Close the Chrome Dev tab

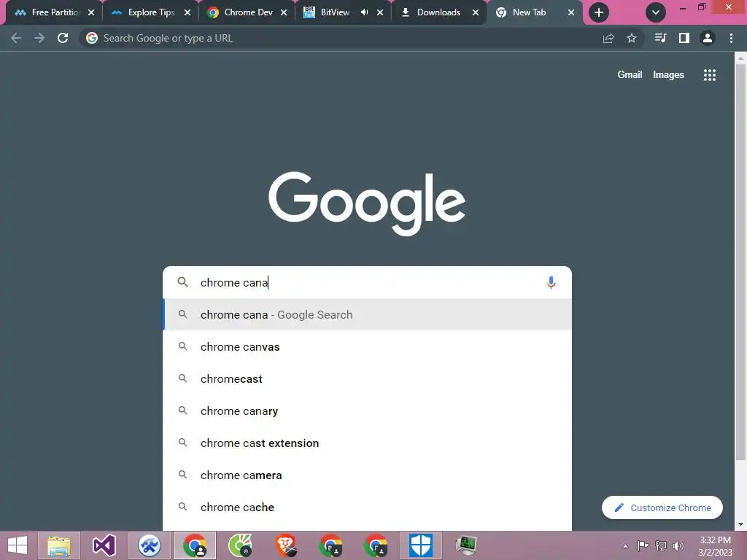point(284,13)
